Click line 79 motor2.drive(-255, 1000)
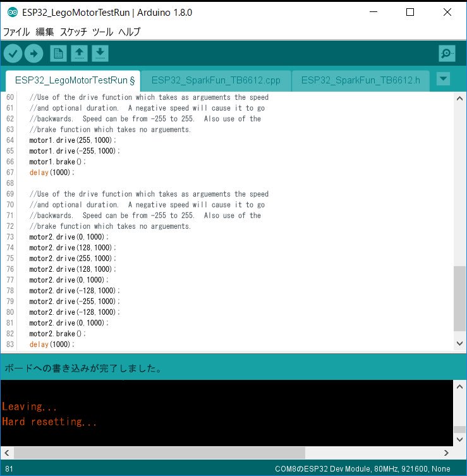 [75, 302]
